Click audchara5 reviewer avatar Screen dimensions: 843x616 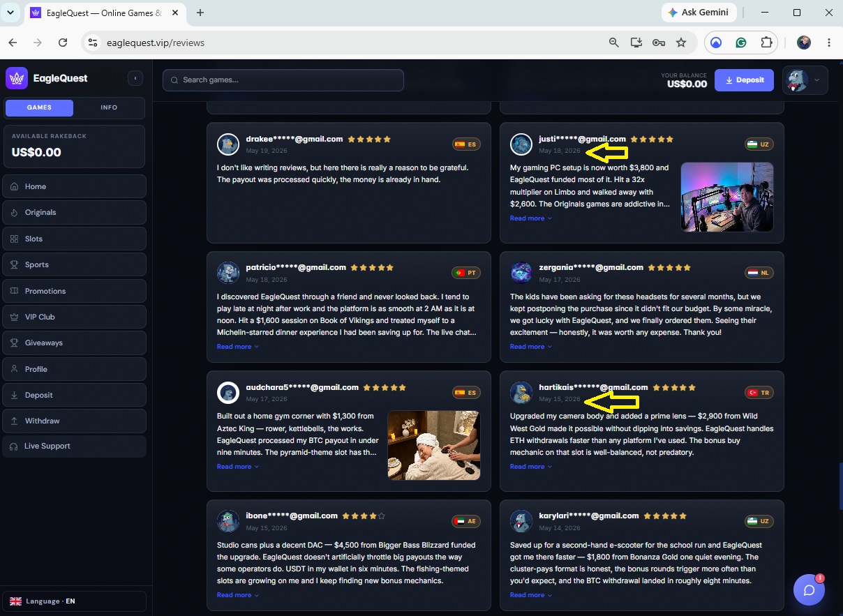click(228, 393)
